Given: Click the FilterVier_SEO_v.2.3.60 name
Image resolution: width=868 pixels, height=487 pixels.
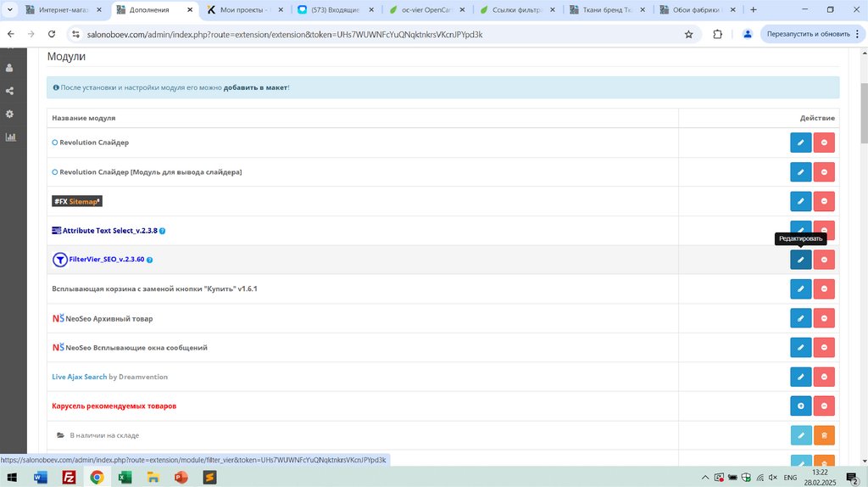Looking at the screenshot, I should click(x=106, y=260).
